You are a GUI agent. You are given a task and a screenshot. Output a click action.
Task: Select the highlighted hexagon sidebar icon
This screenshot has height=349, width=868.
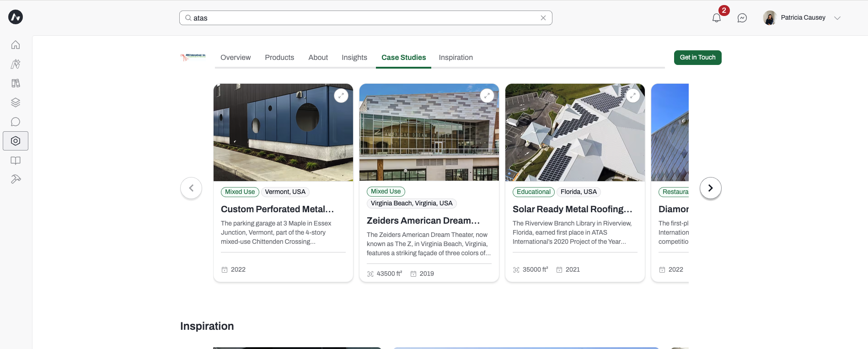(x=16, y=141)
